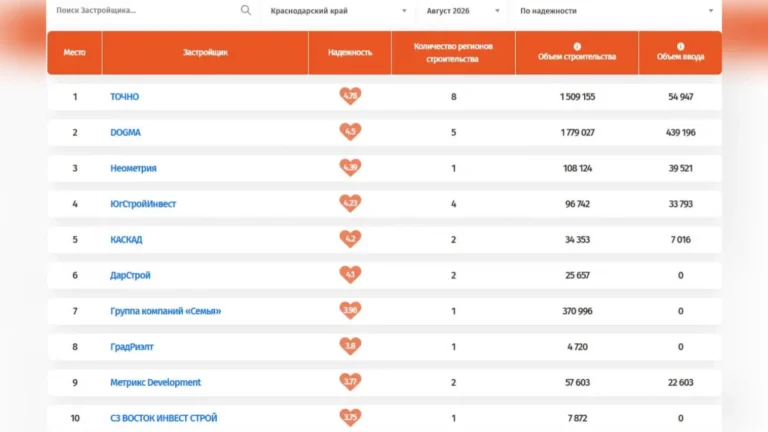The image size is (768, 432).
Task: Click construction volume 34 353
Action: point(577,240)
